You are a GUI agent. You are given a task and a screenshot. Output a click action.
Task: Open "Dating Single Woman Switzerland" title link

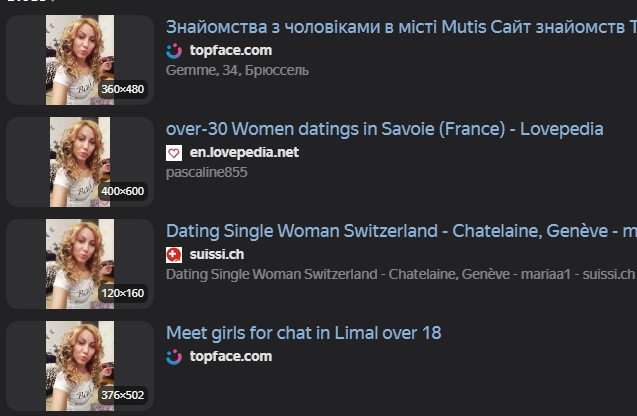400,231
